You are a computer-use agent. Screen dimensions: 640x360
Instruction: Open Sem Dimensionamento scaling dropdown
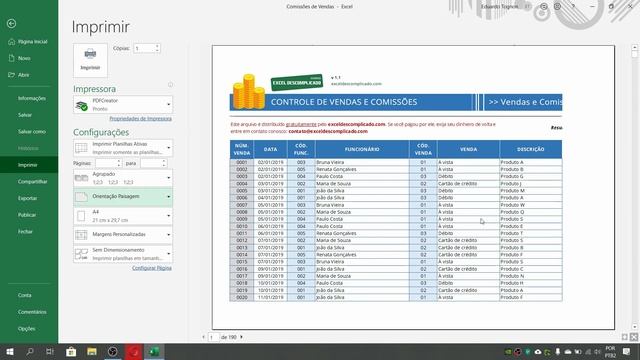[x=123, y=254]
